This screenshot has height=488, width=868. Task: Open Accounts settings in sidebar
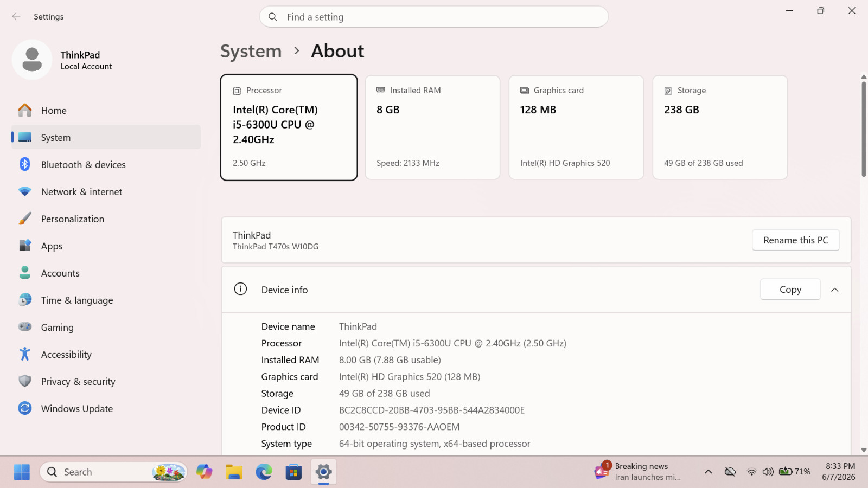click(x=106, y=273)
